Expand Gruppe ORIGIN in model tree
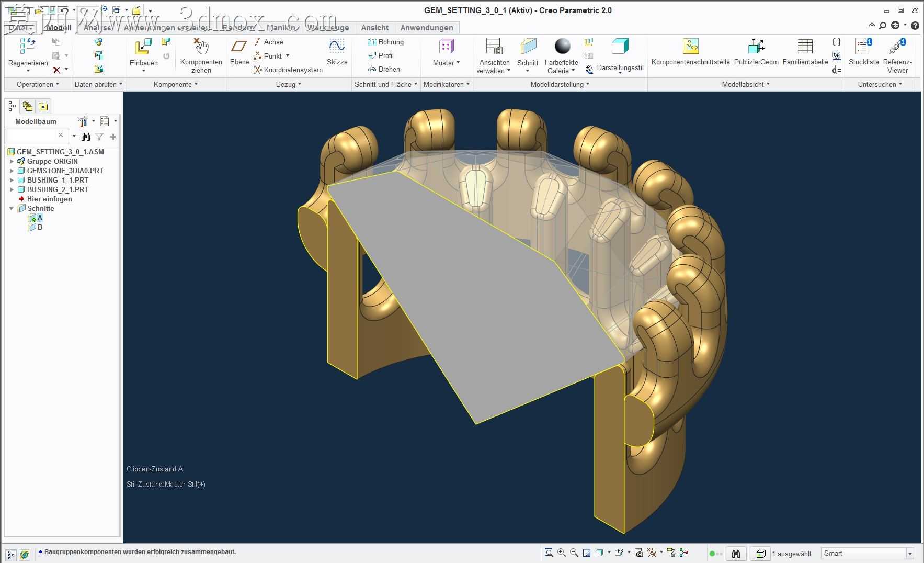This screenshot has width=924, height=563. [12, 161]
